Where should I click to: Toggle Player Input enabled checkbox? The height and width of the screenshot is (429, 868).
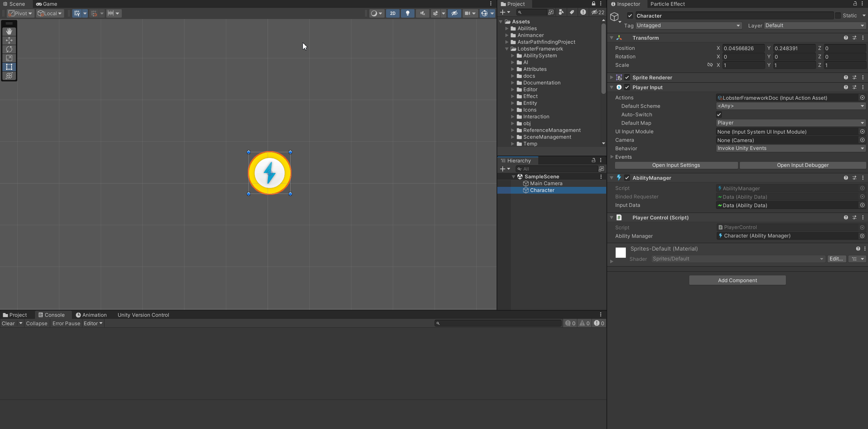point(627,87)
